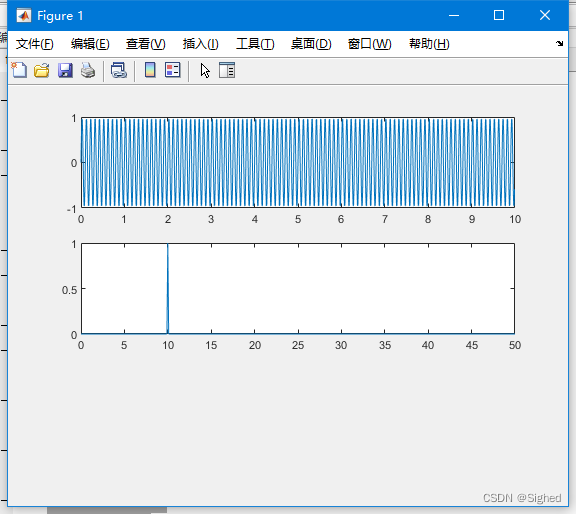Click the spike peak in the lower plot
The image size is (576, 514).
tap(168, 245)
